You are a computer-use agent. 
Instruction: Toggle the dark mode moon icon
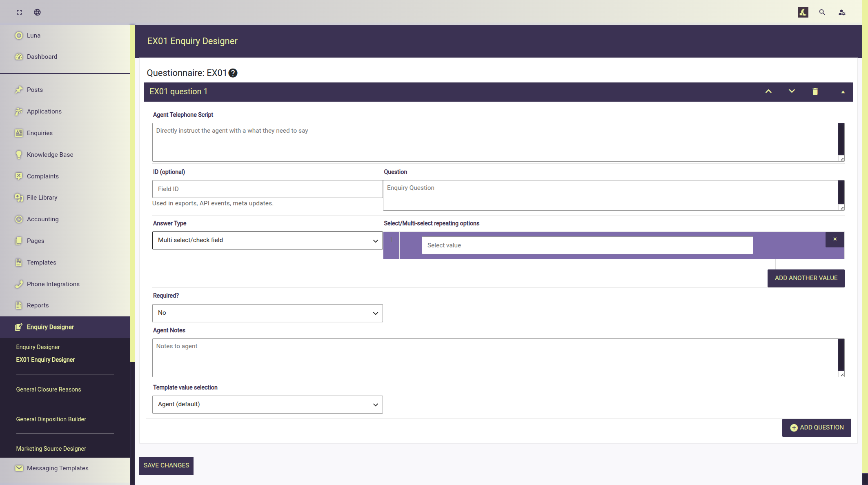[x=803, y=12]
